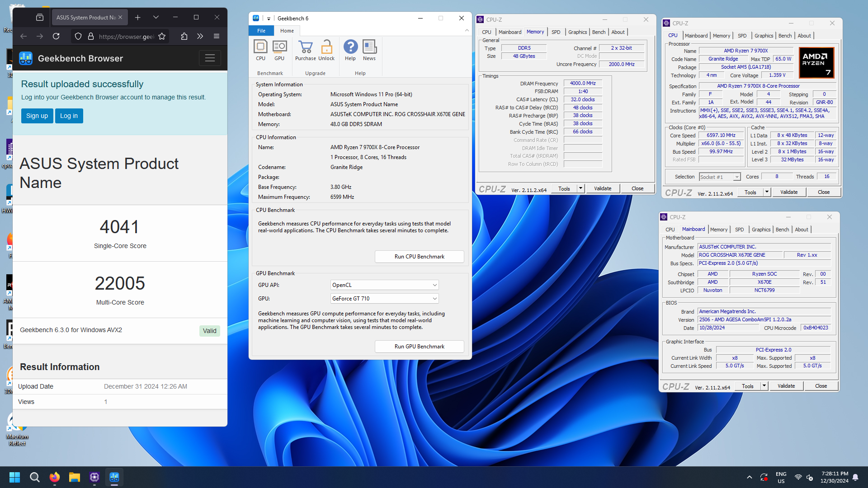Viewport: 868px width, 488px height.
Task: Switch to Memory tab in Mainboard CPU-Z window
Action: [719, 230]
